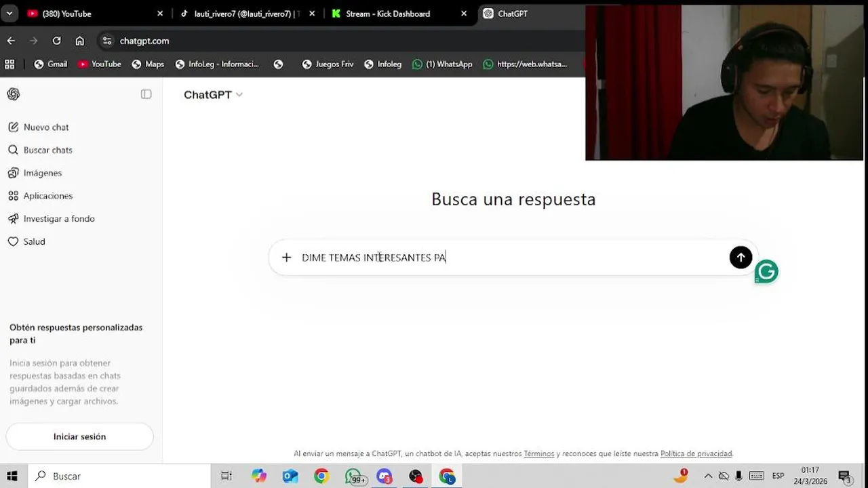Collapse the sidebar with panel icon
This screenshot has width=868, height=488.
point(146,94)
